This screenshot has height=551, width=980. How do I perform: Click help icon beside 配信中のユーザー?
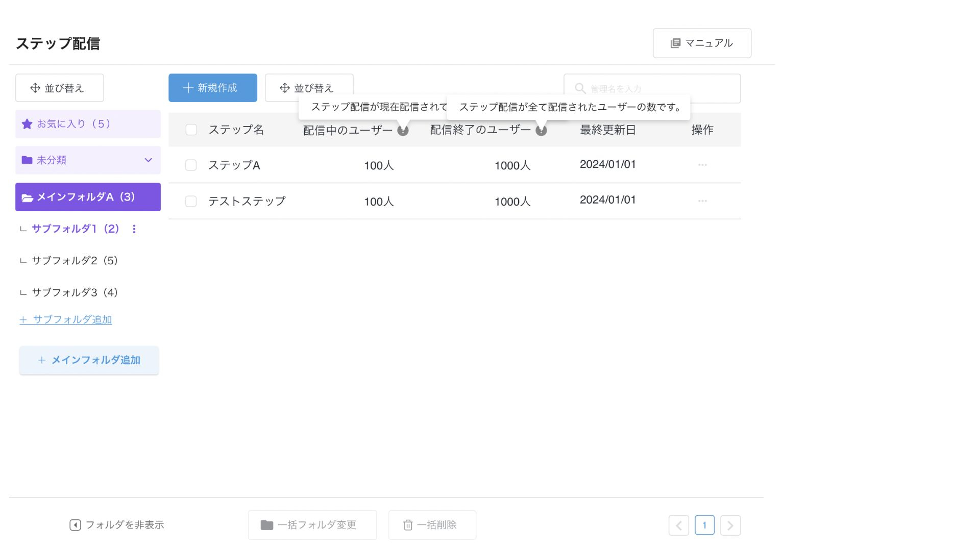403,131
